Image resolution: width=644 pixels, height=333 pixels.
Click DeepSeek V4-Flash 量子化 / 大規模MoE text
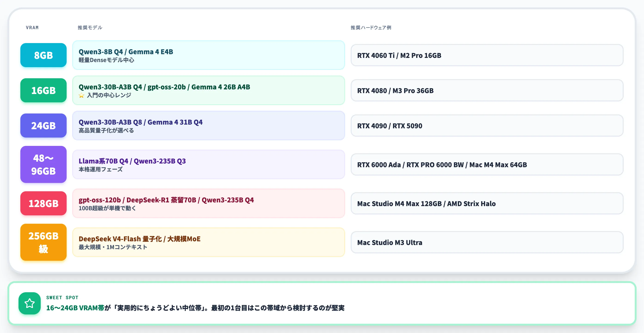(x=139, y=239)
